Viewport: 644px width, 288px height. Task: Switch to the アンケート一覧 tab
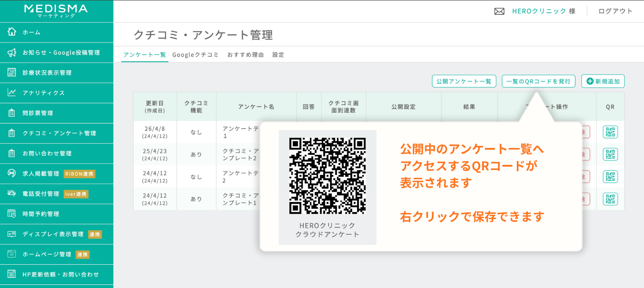click(144, 55)
